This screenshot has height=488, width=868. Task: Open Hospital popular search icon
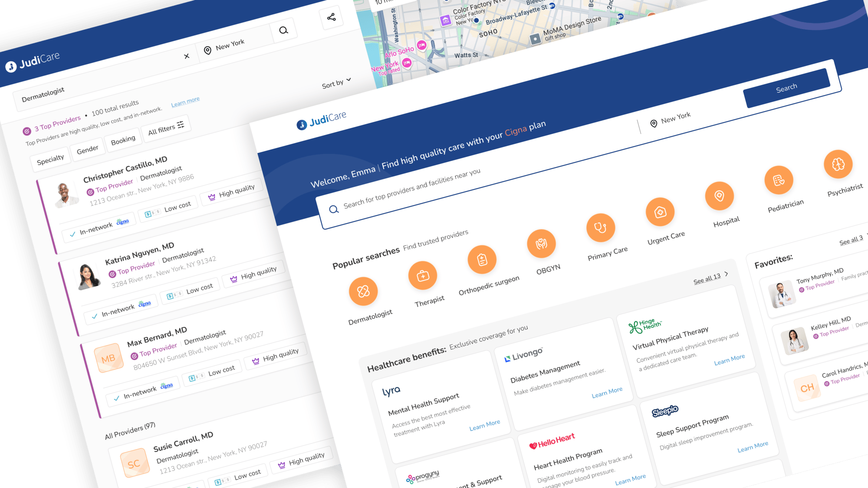coord(720,196)
